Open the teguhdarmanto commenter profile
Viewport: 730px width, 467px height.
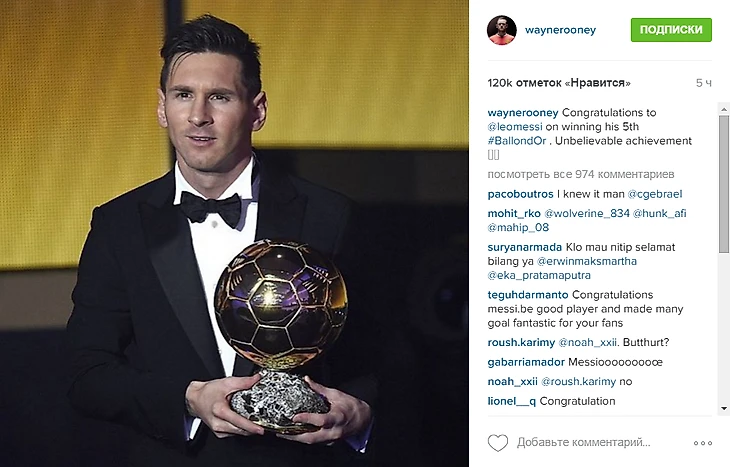(x=527, y=295)
